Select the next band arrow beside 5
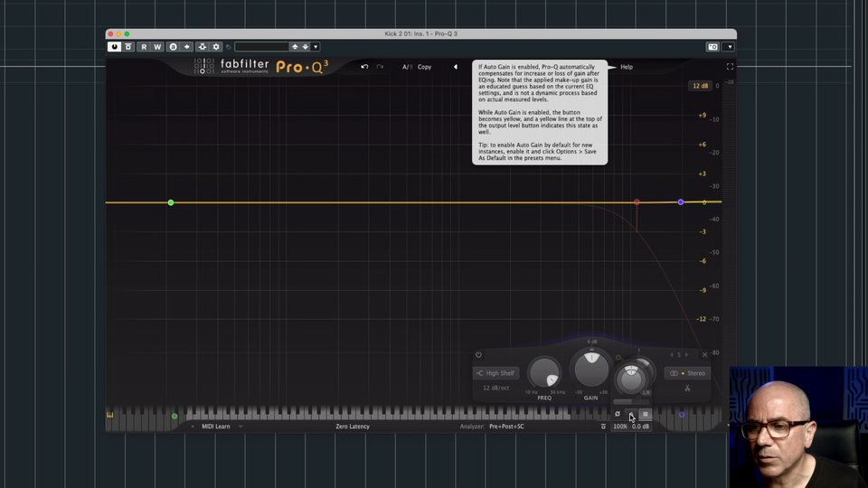The image size is (868, 488). click(x=686, y=354)
